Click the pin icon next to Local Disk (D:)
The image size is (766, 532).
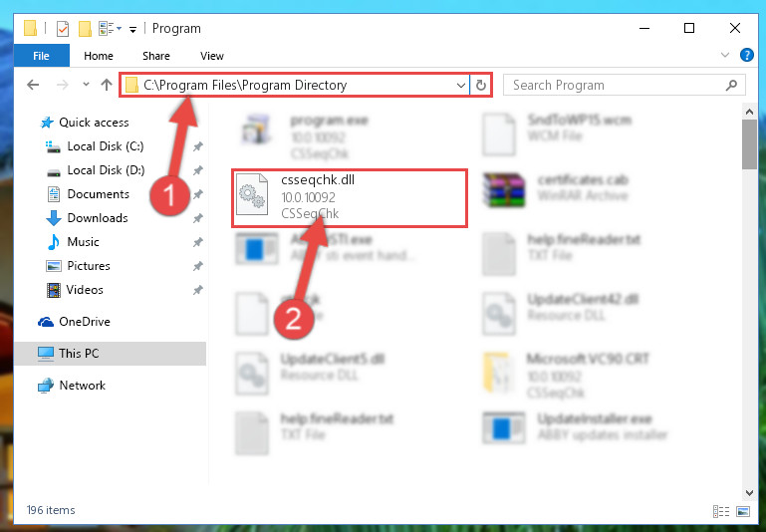(x=197, y=170)
